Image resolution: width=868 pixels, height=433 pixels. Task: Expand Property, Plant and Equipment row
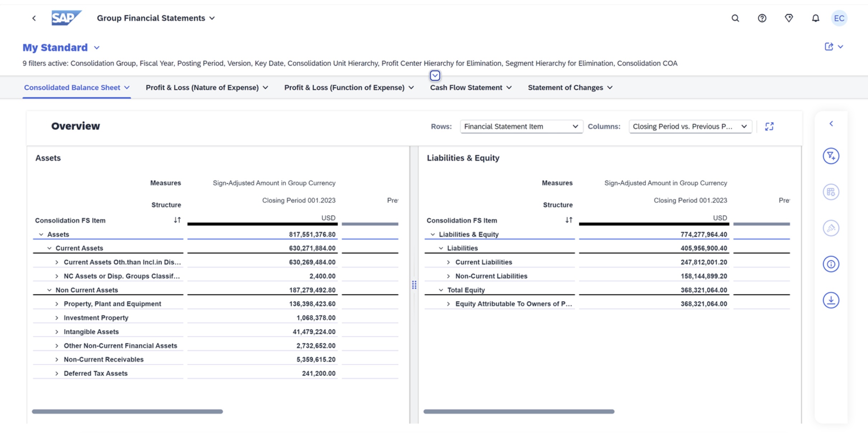coord(57,304)
